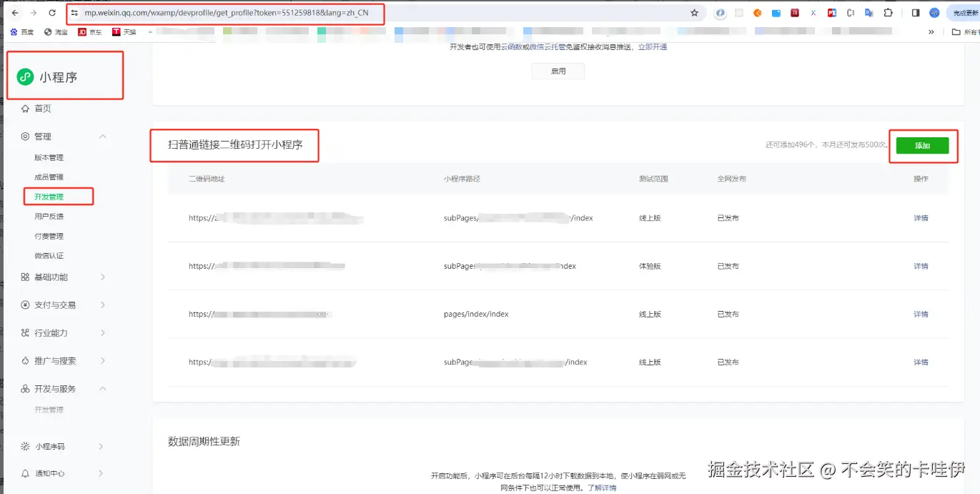Image resolution: width=980 pixels, height=494 pixels.
Task: Click the 启用 button
Action: pyautogui.click(x=558, y=71)
